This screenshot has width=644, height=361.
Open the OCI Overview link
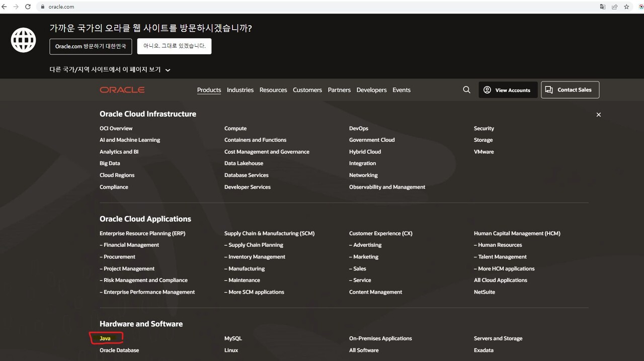[x=116, y=128]
